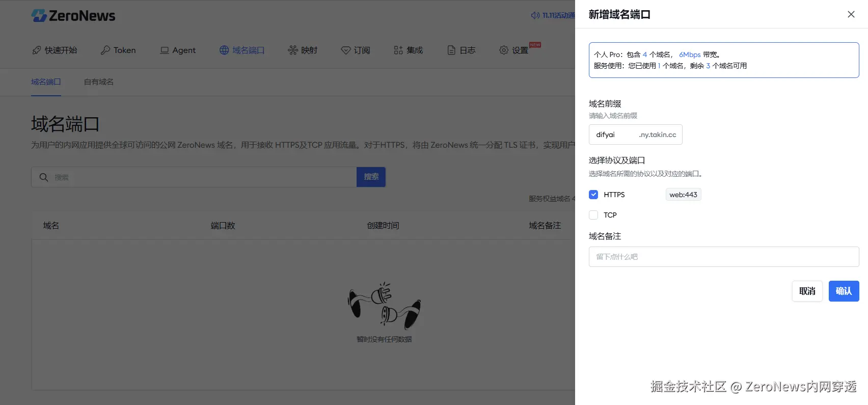Switch to the 自有域名 tab
Screen dimensions: 868x405
pos(99,82)
